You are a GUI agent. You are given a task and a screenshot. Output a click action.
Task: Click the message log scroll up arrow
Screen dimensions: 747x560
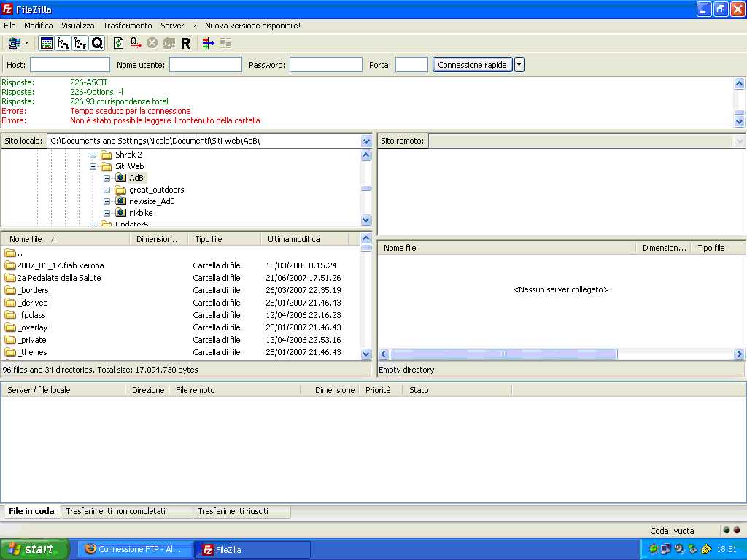point(739,83)
